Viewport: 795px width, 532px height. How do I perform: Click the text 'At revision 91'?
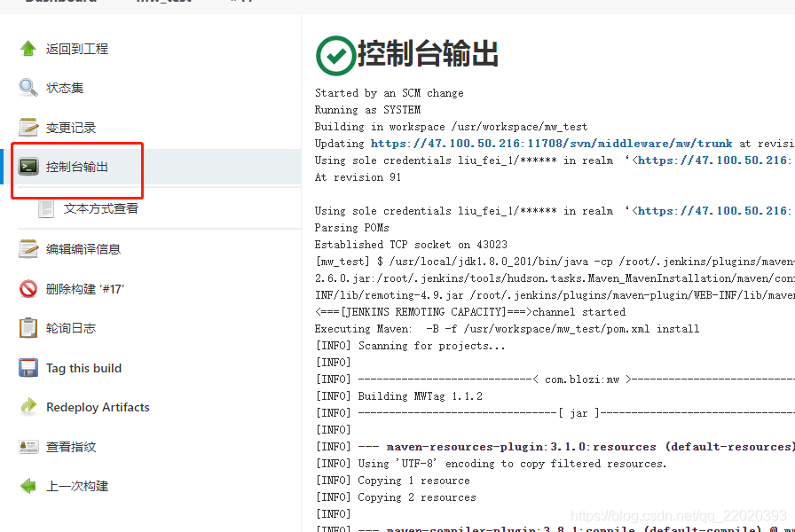[x=358, y=177]
